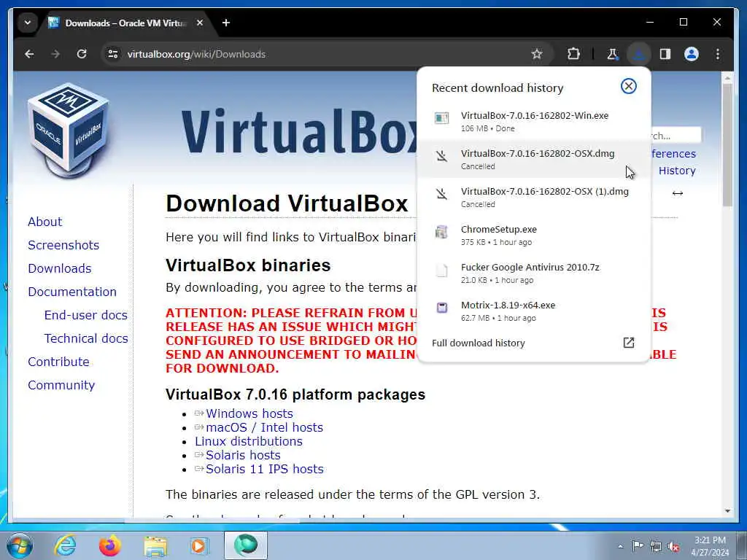Screen dimensions: 747x560
Task: Open the Community sidebar link
Action: (x=61, y=385)
